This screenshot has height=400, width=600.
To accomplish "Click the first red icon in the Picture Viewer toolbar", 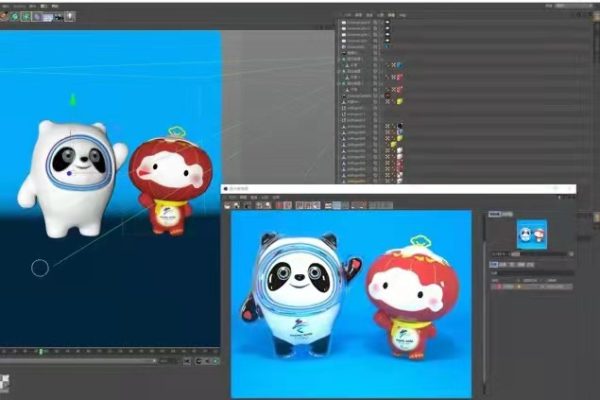I will pyautogui.click(x=279, y=206).
